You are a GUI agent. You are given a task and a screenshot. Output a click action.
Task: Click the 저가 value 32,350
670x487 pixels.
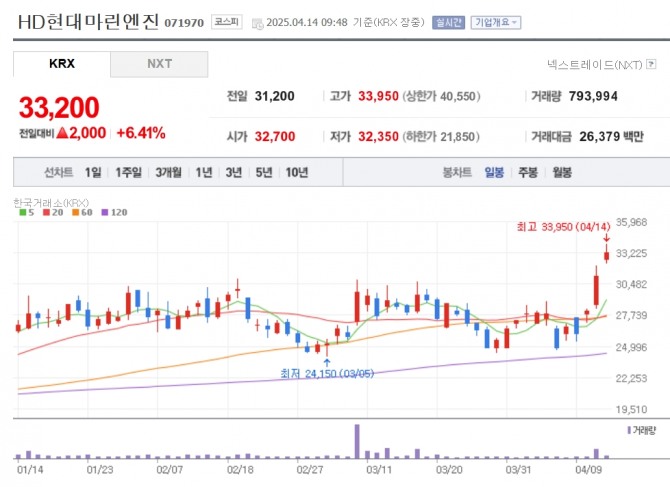[378, 137]
